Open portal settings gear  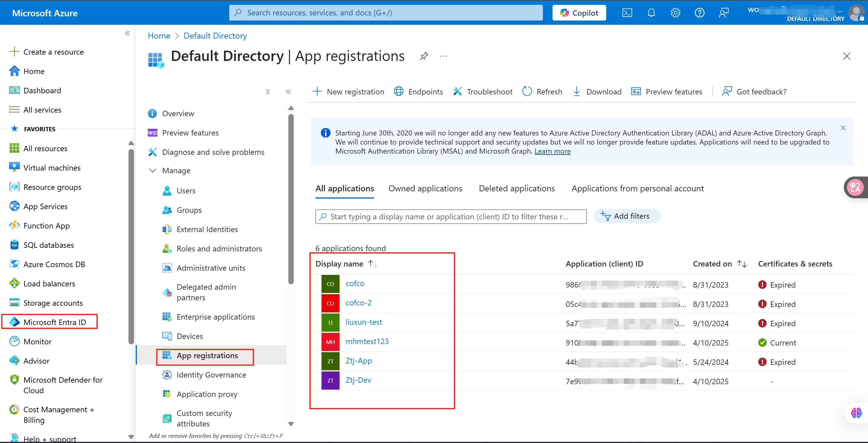click(675, 13)
